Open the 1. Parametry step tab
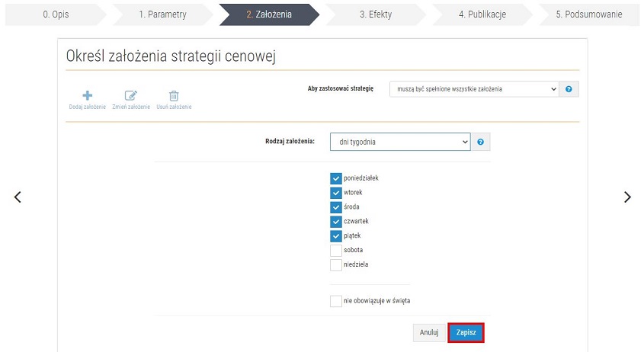Viewport: 644px width, 352px height. [x=162, y=14]
